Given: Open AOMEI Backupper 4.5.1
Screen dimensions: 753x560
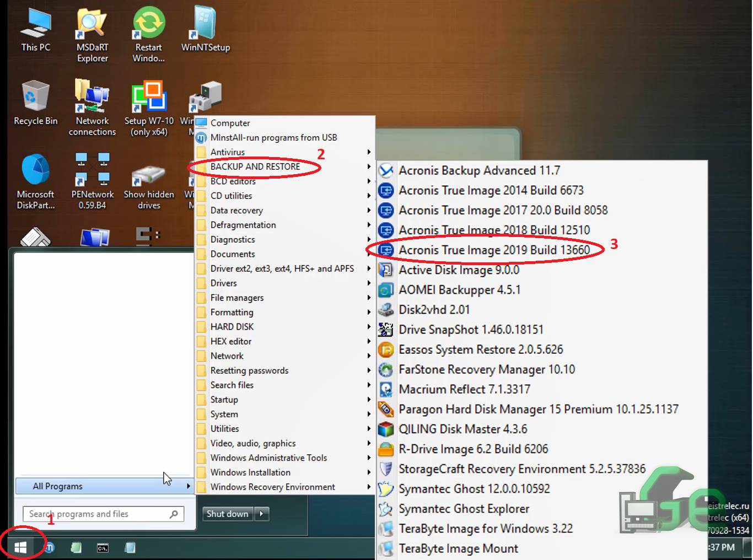Looking at the screenshot, I should pos(541,289).
